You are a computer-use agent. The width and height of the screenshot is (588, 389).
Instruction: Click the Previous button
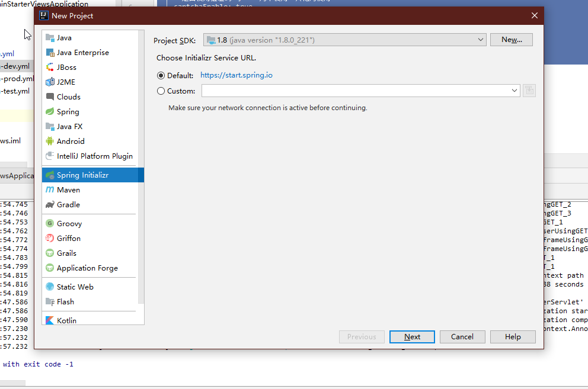(x=362, y=337)
